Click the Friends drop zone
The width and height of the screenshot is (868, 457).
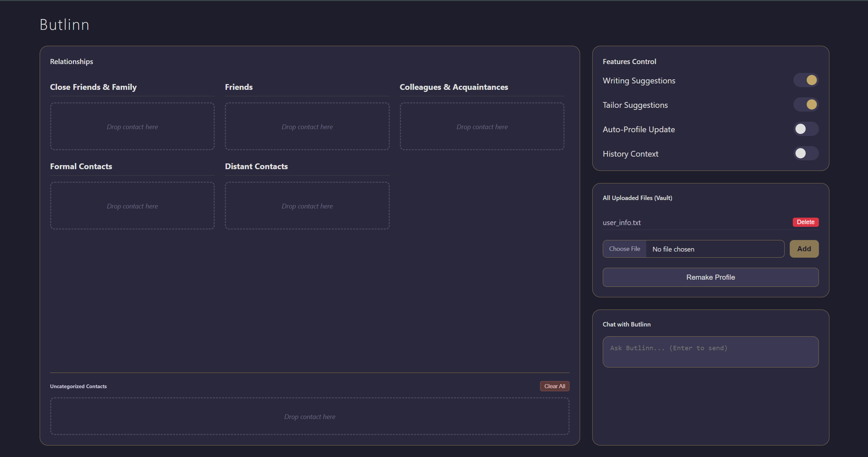point(307,126)
